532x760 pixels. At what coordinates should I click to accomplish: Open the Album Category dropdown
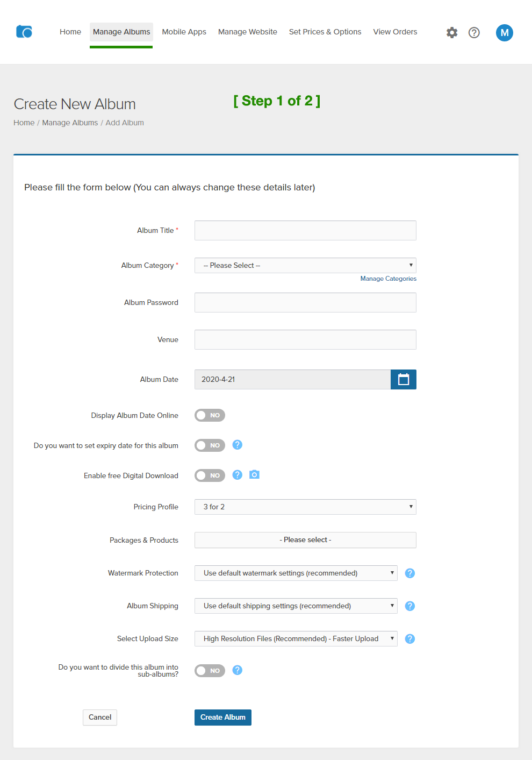click(x=305, y=265)
